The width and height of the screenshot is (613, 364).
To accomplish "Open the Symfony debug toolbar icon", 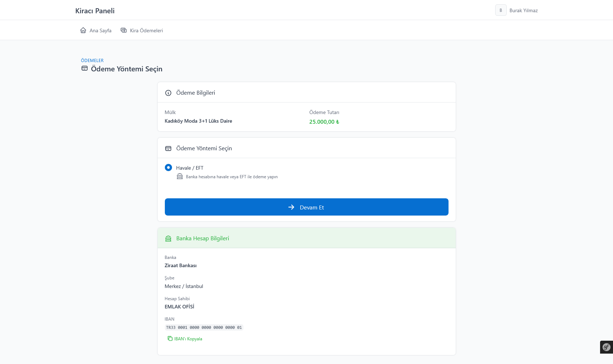I will 606,347.
